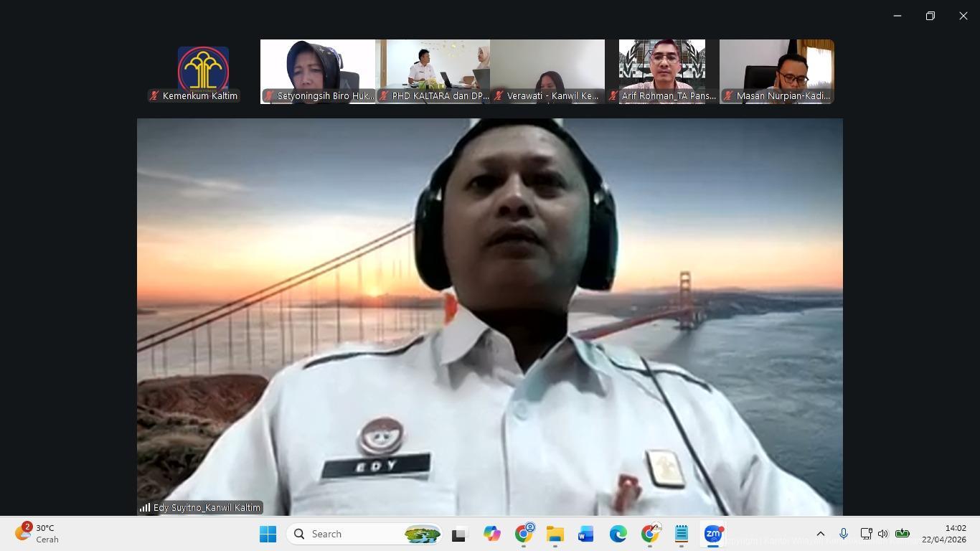
Task: Select the Setyoningsih Biro Huk participant video
Action: (x=318, y=72)
